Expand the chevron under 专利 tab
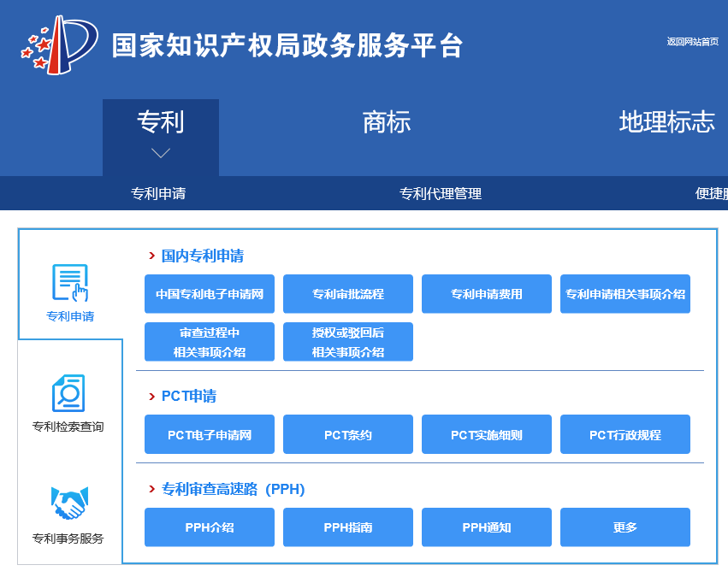Image resolution: width=728 pixels, height=571 pixels. [x=161, y=153]
